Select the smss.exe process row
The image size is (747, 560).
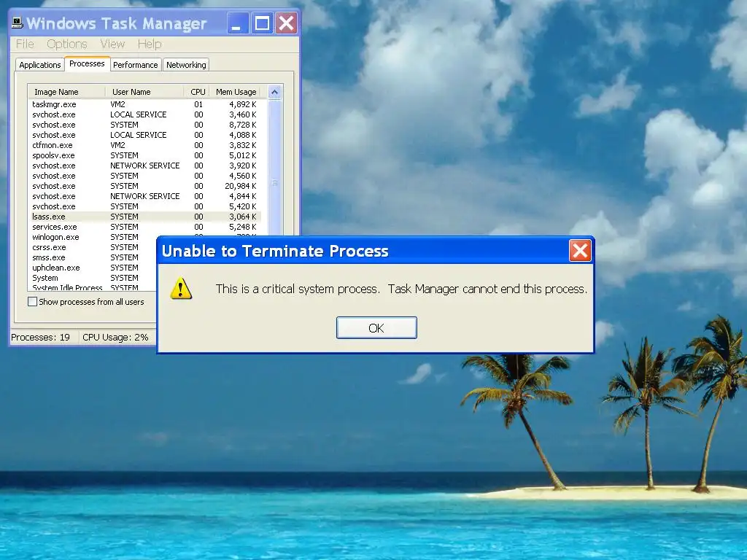click(x=93, y=257)
